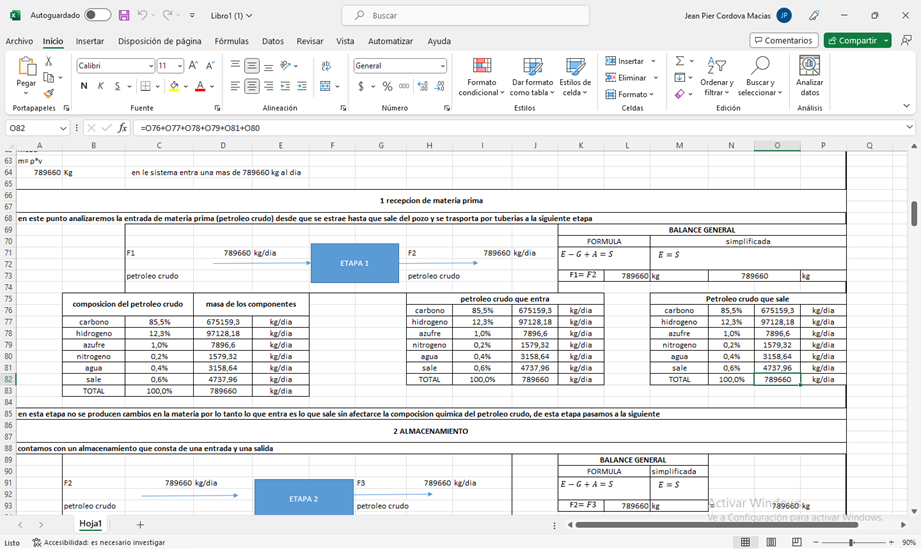Click the Redo arrow icon

click(x=167, y=15)
